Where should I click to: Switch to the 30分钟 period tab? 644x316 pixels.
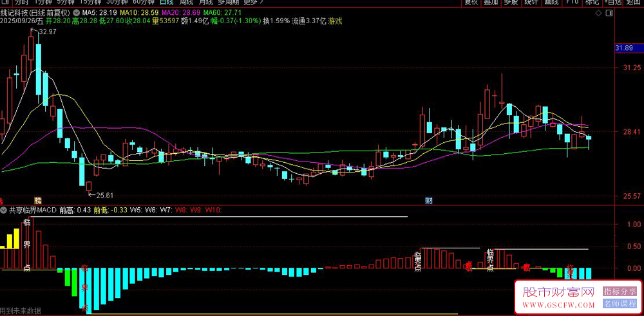[116, 2]
